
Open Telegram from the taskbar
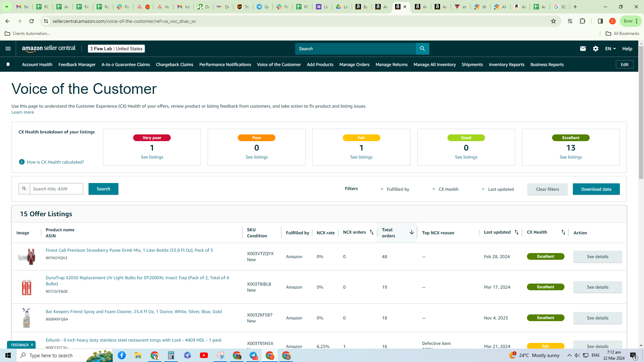(253, 355)
